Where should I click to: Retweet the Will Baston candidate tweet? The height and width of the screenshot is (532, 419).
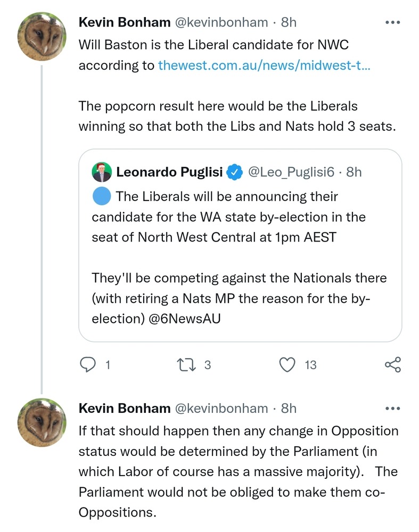coord(187,364)
